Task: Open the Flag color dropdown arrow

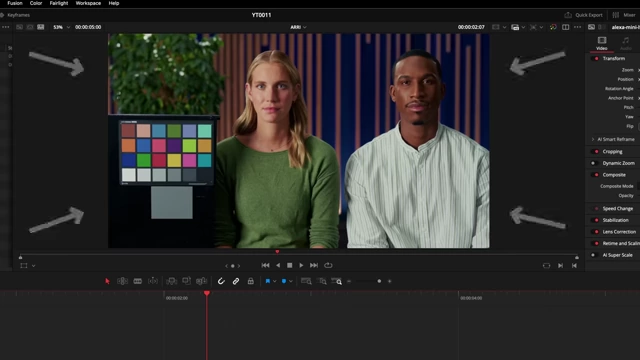Action: (275, 281)
